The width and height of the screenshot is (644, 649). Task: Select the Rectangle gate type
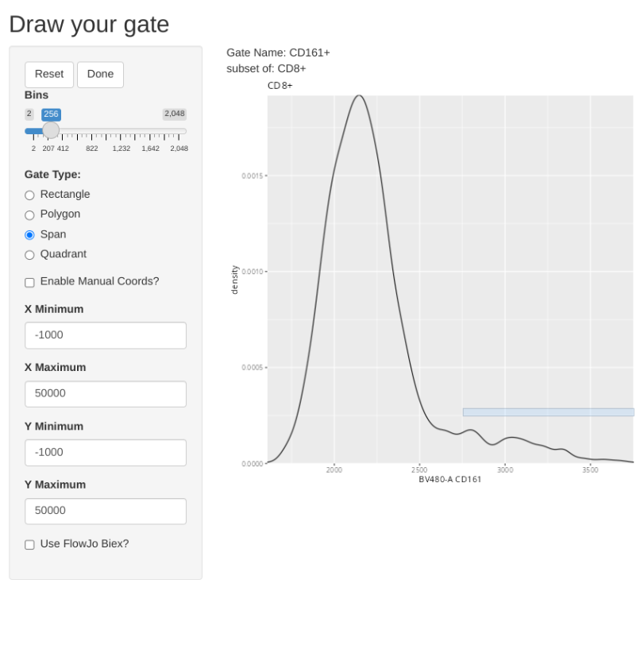coord(30,195)
